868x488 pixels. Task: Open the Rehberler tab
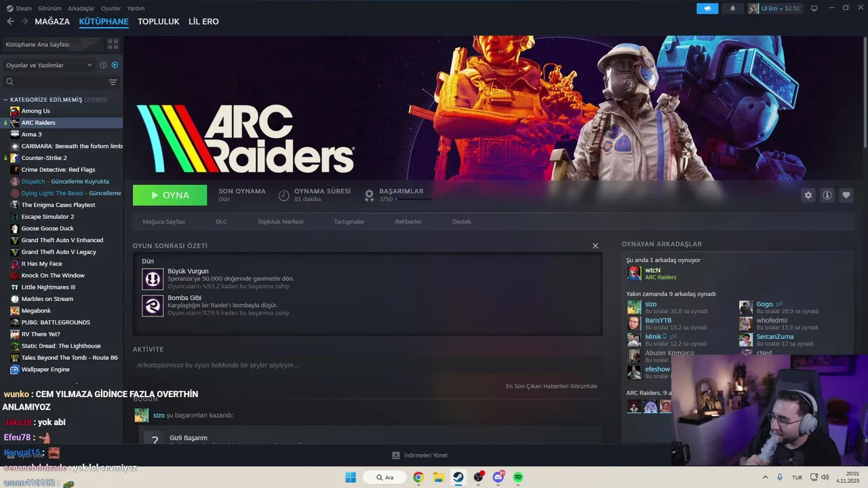pos(408,222)
